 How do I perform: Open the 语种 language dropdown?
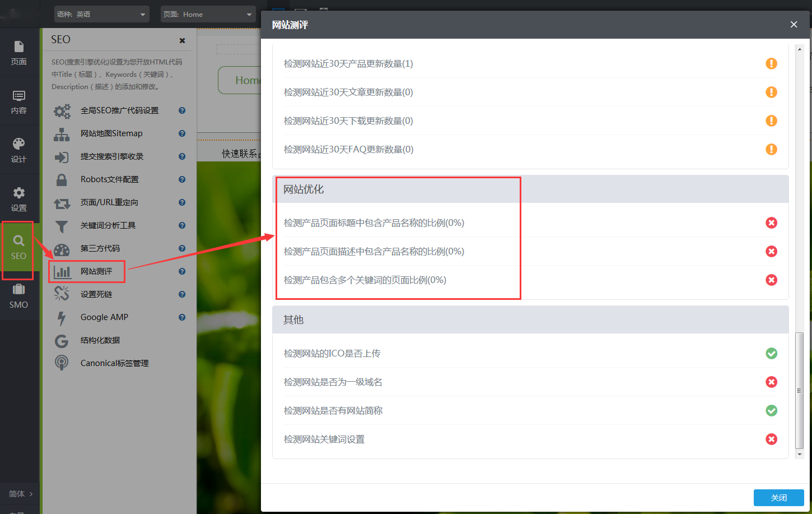101,15
